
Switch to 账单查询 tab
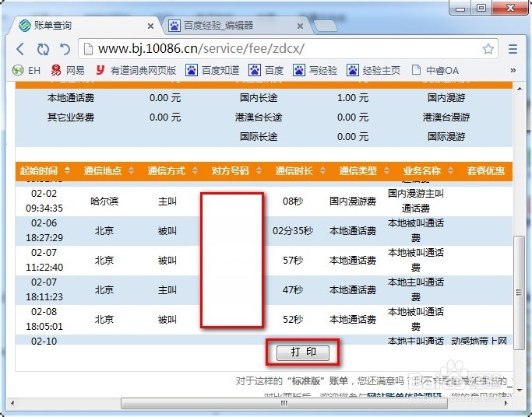pyautogui.click(x=83, y=26)
